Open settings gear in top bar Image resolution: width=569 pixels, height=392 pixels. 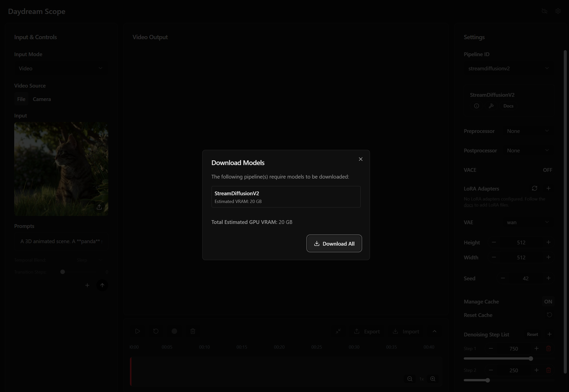tap(558, 11)
